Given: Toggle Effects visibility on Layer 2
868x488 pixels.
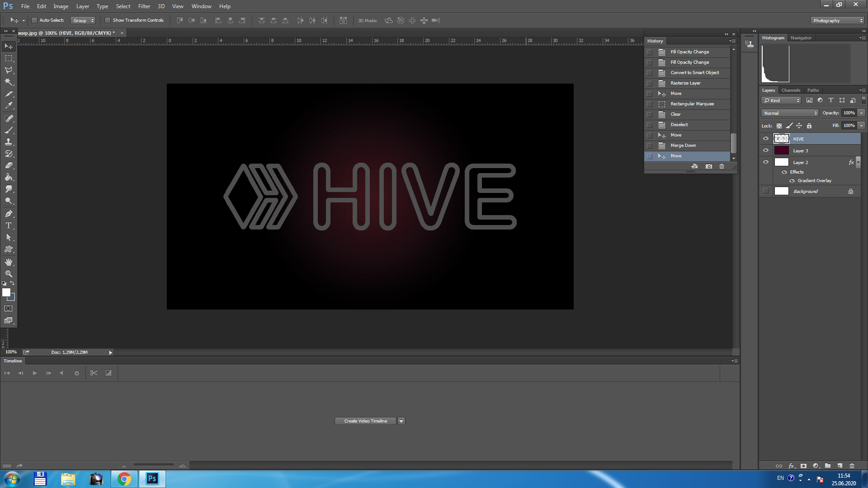Looking at the screenshot, I should pos(784,172).
